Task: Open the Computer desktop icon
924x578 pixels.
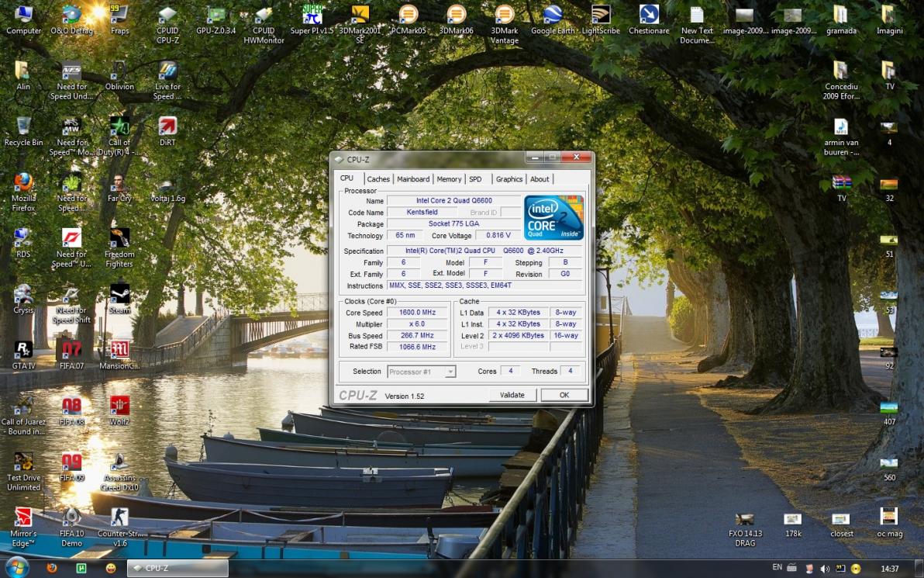Action: point(23,19)
